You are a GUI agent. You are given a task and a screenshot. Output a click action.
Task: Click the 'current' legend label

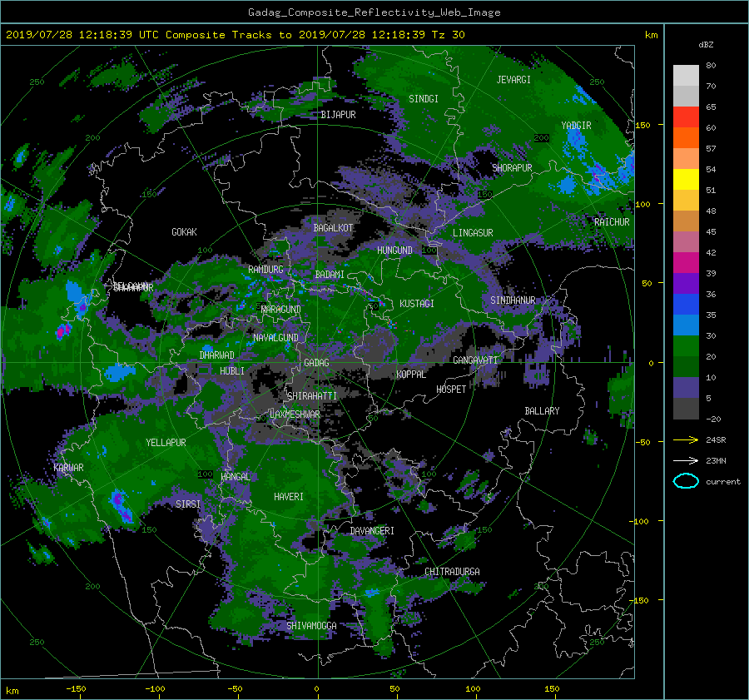(723, 482)
